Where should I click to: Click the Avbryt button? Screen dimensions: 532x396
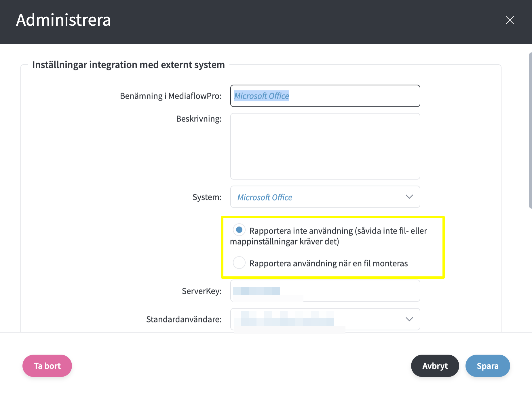[435, 366]
